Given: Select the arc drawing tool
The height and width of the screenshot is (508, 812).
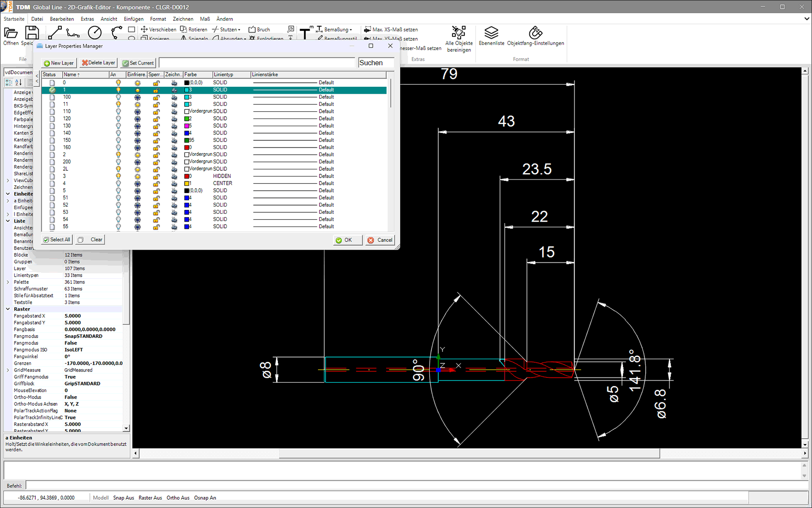Looking at the screenshot, I should [x=116, y=32].
